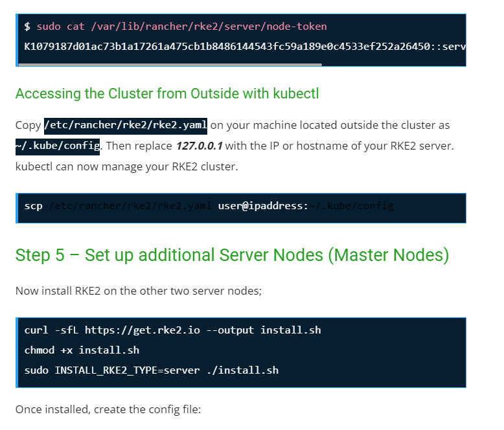504x430 pixels.
Task: Click the inline ~/.kube/config code text
Action: point(58,146)
